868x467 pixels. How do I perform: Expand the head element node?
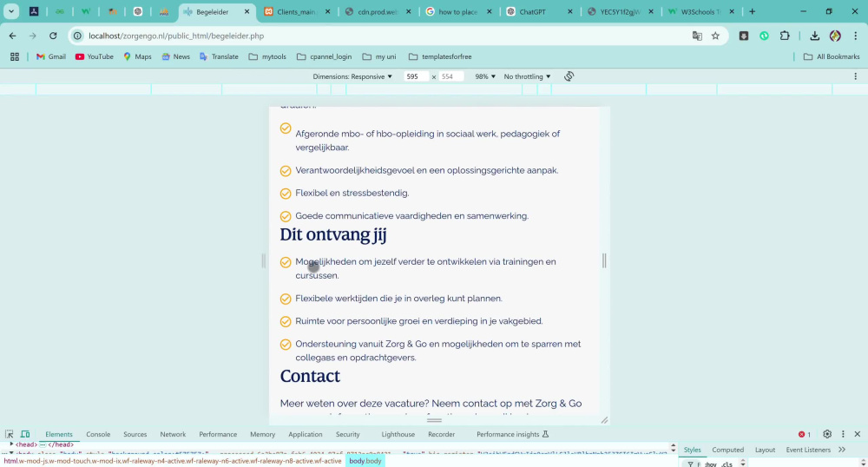point(11,444)
